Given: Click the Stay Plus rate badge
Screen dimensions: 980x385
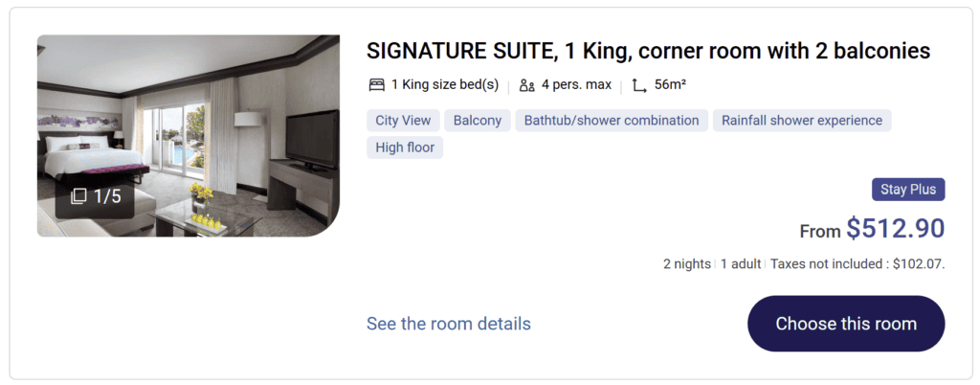Looking at the screenshot, I should coord(908,190).
